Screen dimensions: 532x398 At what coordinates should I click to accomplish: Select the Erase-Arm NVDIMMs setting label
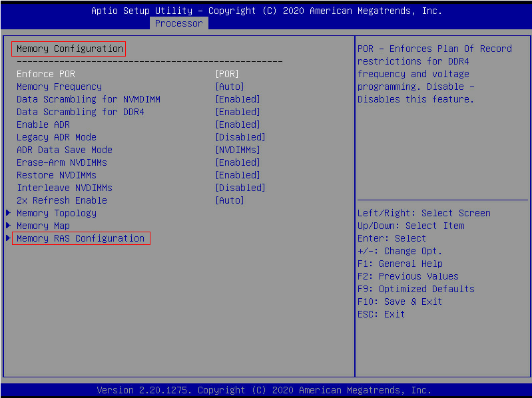coord(61,162)
